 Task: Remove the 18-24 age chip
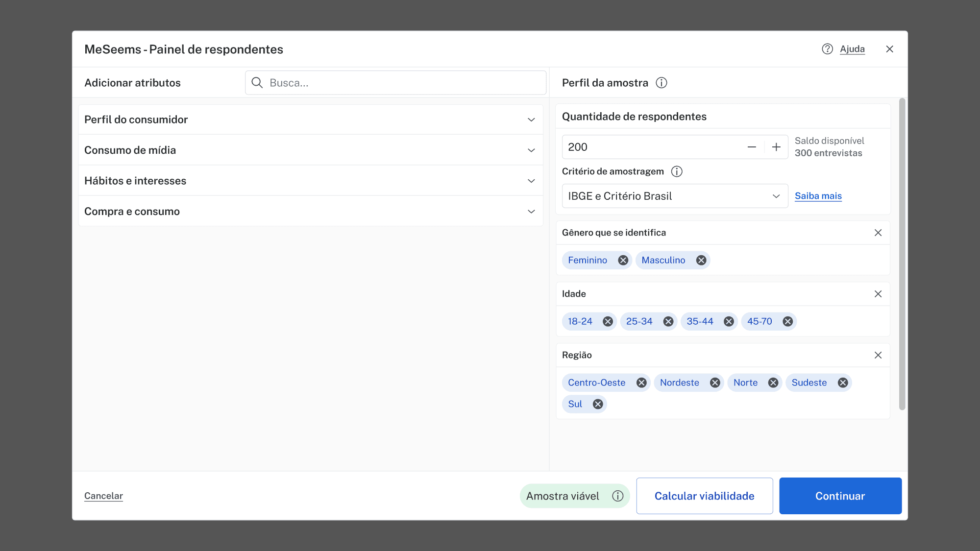point(609,321)
